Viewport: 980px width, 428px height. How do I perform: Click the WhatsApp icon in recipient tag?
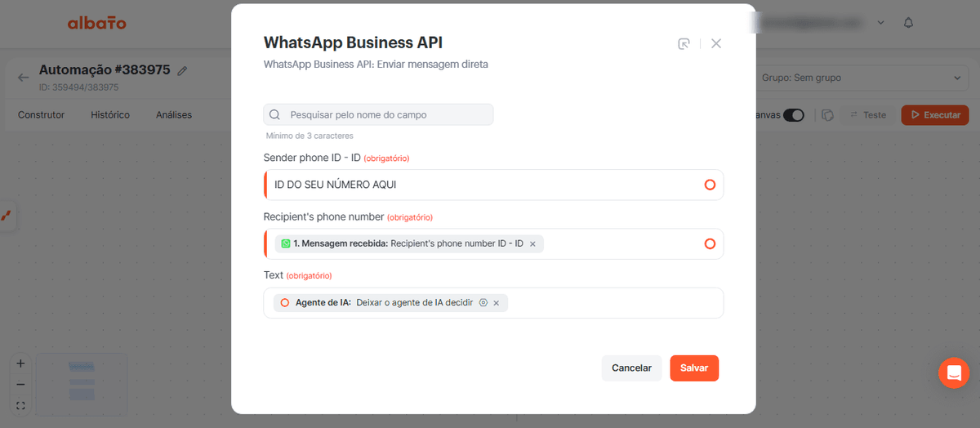(286, 243)
